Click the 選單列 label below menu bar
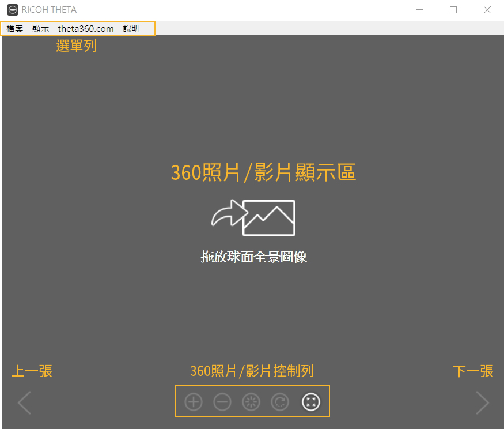The image size is (504, 429). 76,46
